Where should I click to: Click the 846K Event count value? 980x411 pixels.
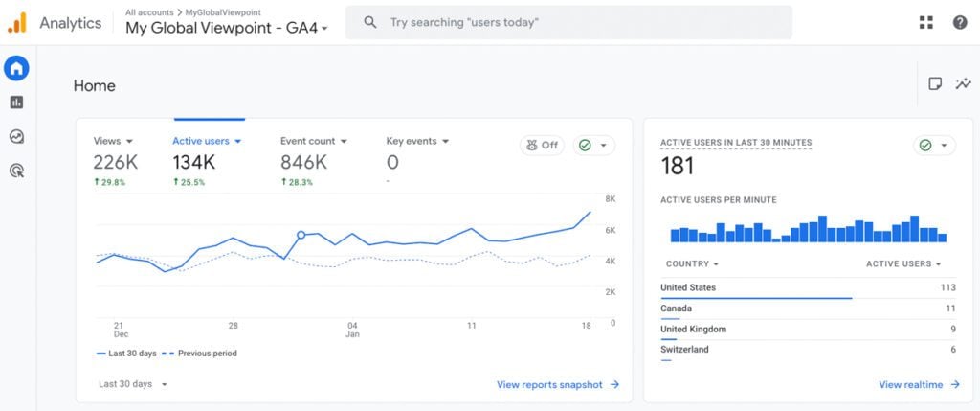303,163
